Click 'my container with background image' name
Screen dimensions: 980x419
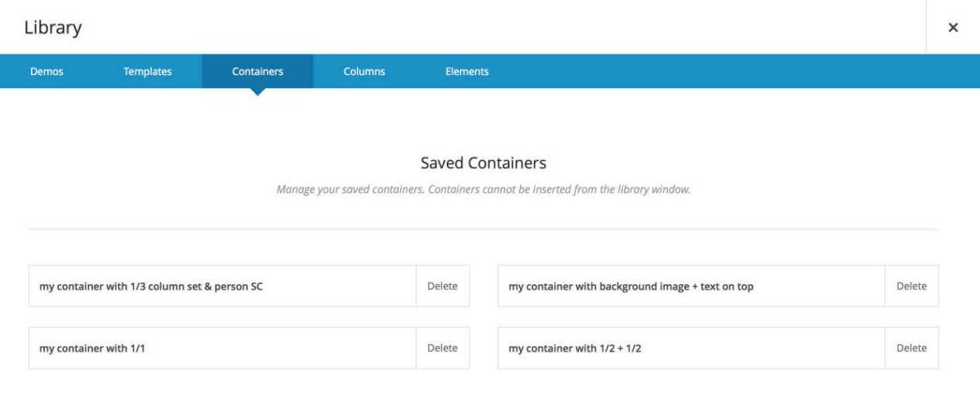[630, 287]
